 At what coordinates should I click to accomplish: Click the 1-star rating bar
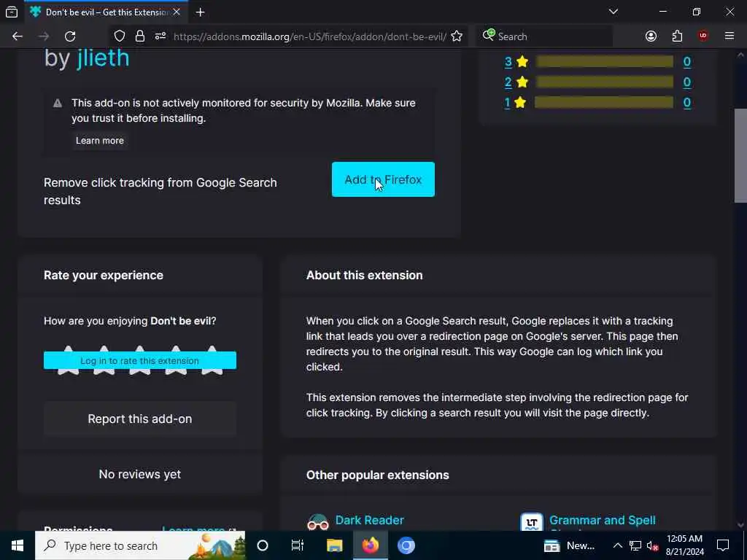point(604,102)
